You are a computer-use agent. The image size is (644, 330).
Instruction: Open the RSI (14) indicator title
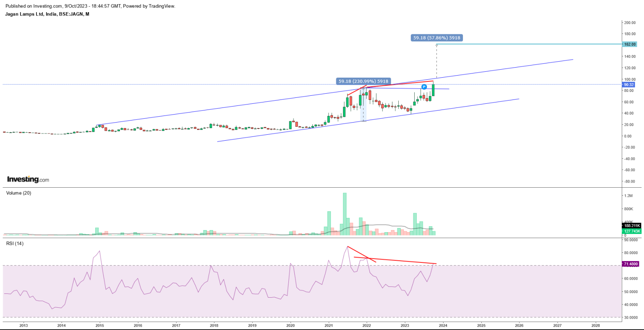(15, 244)
